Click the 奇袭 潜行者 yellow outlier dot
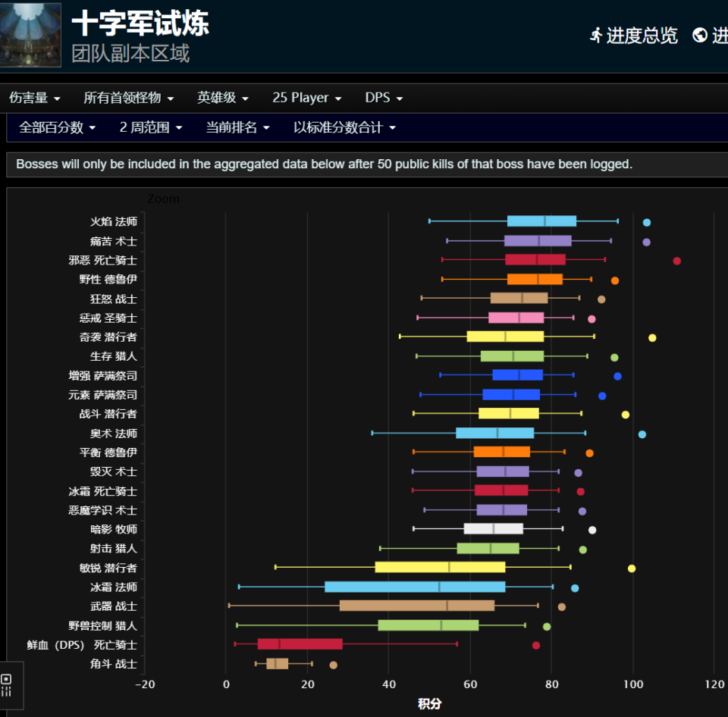The image size is (728, 717). coord(652,338)
